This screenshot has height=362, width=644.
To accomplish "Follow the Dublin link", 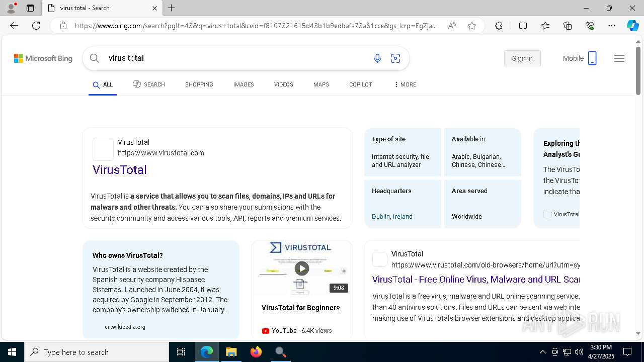I will click(381, 217).
